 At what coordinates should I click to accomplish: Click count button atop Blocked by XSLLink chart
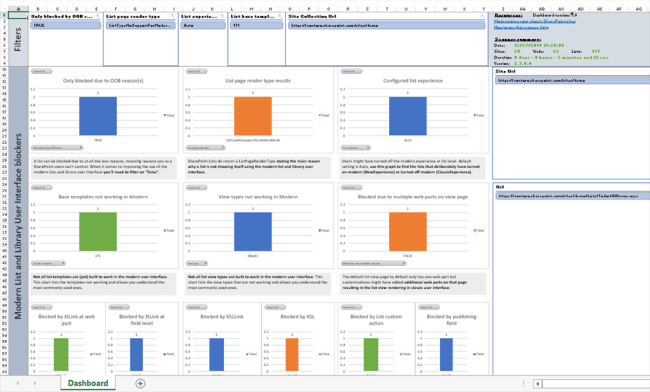(x=196, y=307)
